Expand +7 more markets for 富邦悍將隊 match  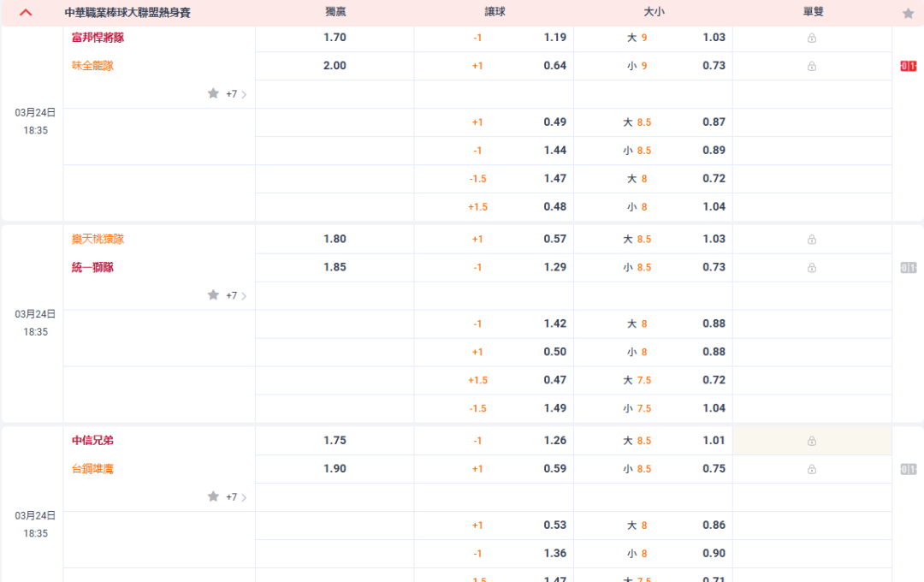pyautogui.click(x=236, y=94)
